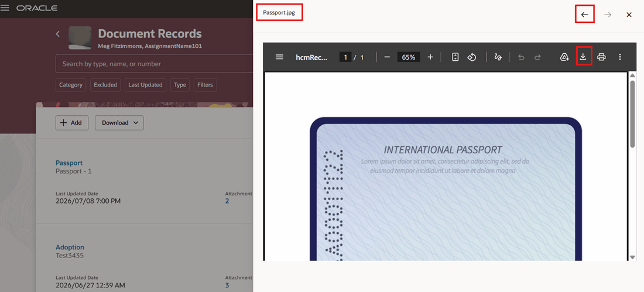The width and height of the screenshot is (644, 292).
Task: Download the Passport.jpg file
Action: coord(583,57)
